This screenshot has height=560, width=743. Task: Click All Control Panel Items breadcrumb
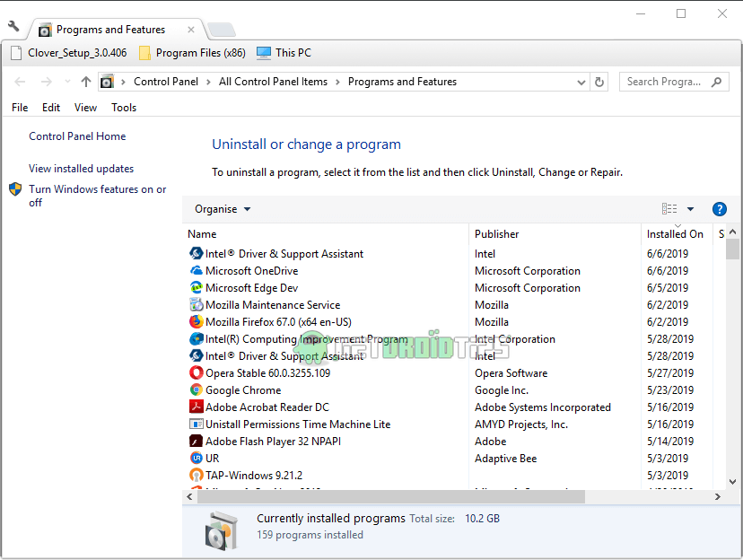(273, 82)
